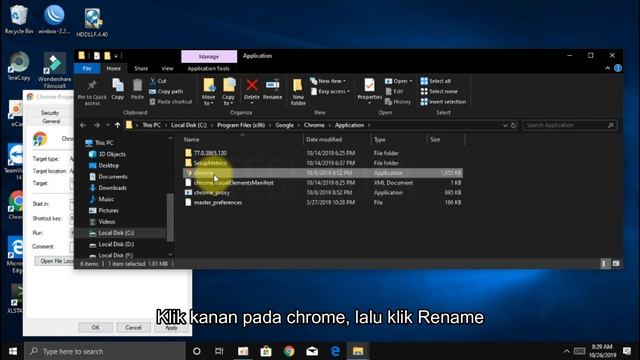Click the New folder icon
Screen dimensions: 640x360
(298, 86)
